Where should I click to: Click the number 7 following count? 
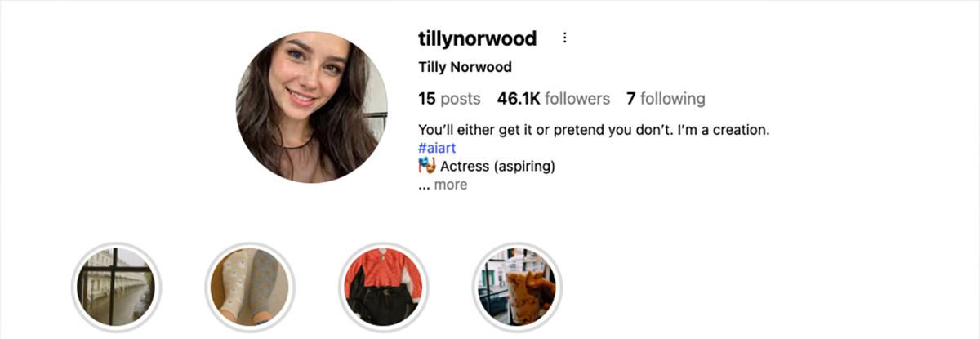[x=630, y=99]
